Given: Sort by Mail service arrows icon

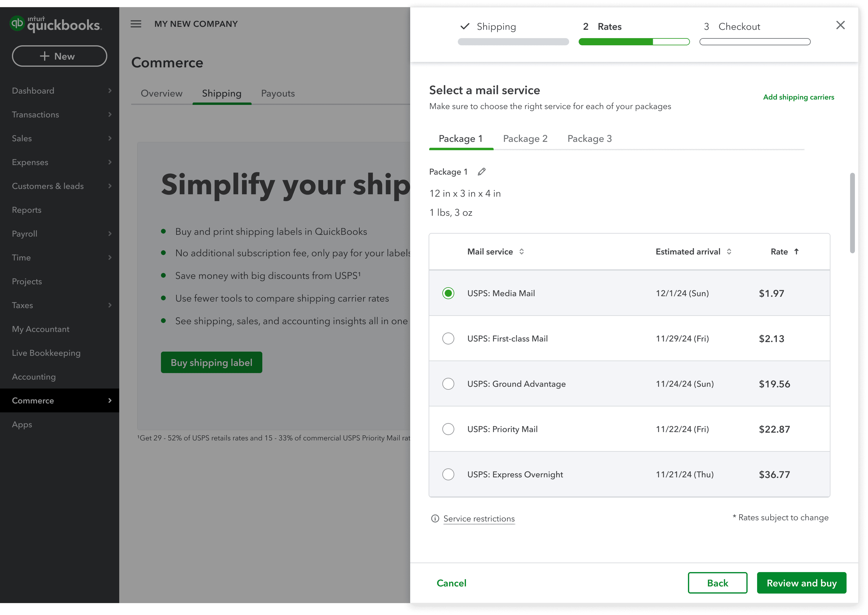Looking at the screenshot, I should [522, 251].
